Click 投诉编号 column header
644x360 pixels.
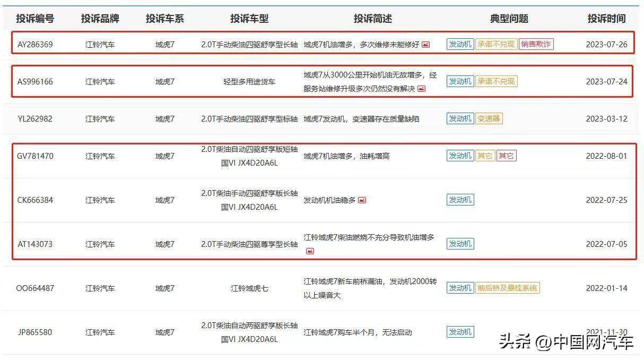tap(35, 19)
